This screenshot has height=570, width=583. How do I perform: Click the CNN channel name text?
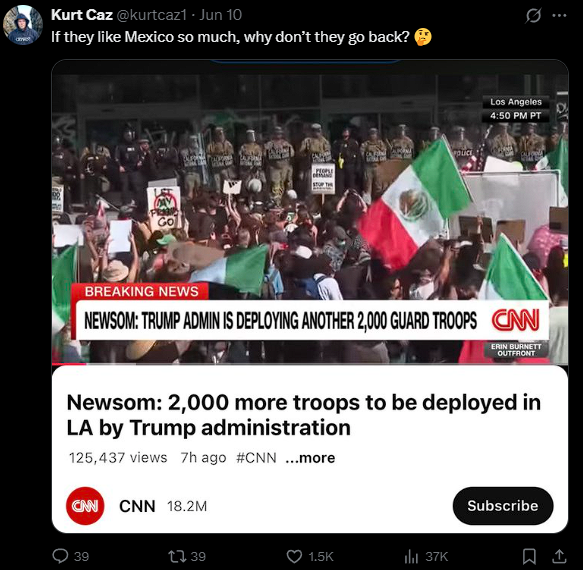coord(137,506)
